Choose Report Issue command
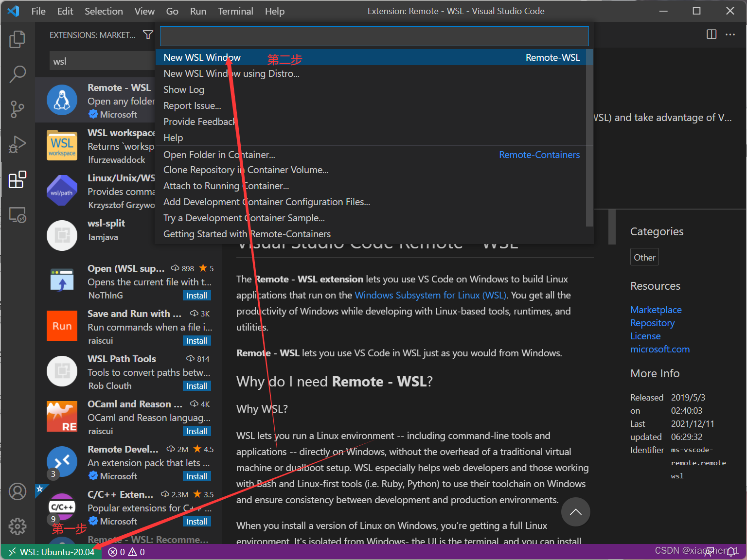Screen dimensions: 747x560 point(372,105)
